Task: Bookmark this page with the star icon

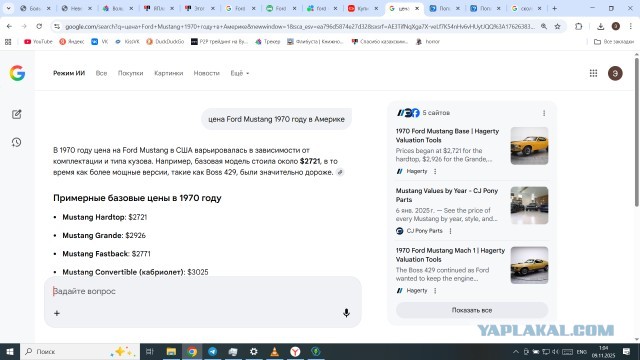Action: tap(557, 27)
